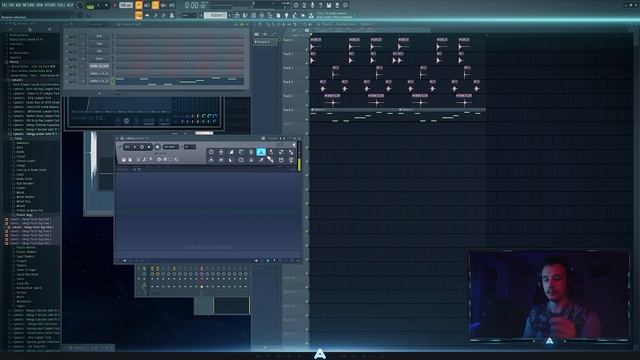Toggle the first orange icon after the tempo field
The image size is (640, 360).
pos(139,5)
